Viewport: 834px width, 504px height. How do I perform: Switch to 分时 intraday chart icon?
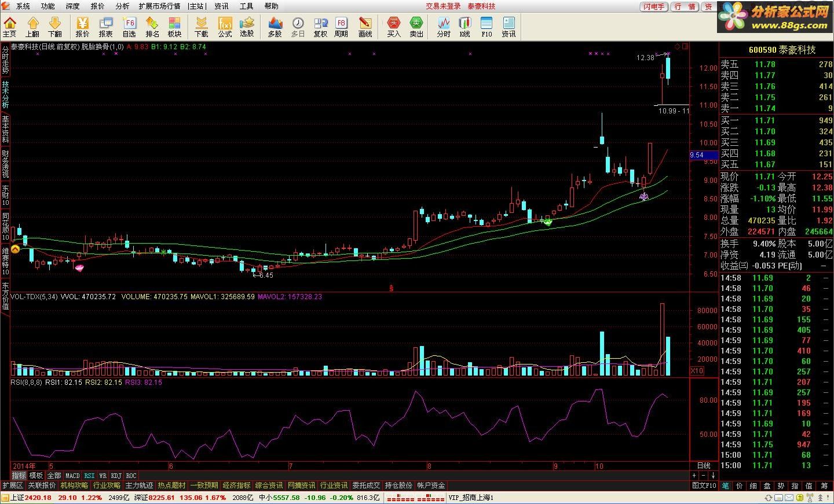tap(444, 27)
